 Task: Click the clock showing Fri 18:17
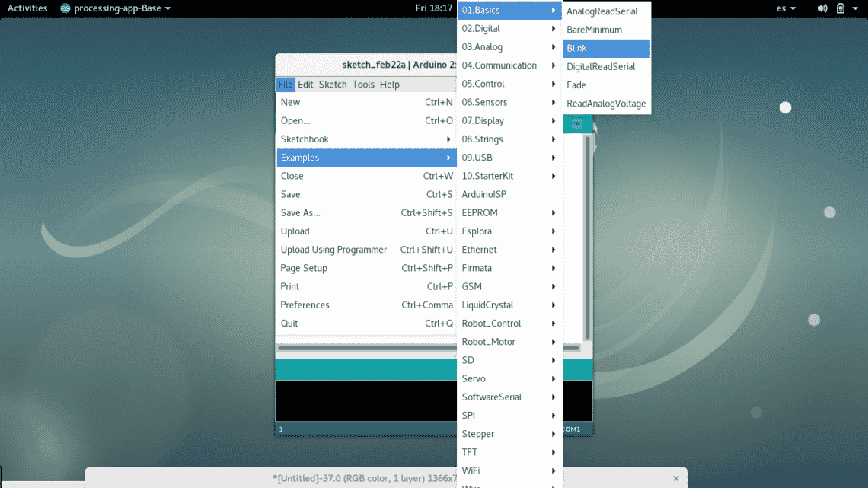434,8
